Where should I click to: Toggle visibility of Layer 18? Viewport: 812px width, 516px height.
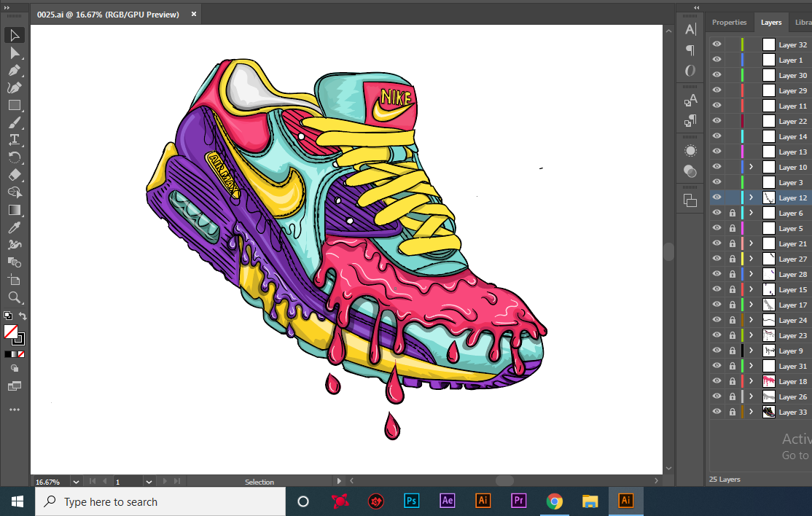tap(717, 381)
